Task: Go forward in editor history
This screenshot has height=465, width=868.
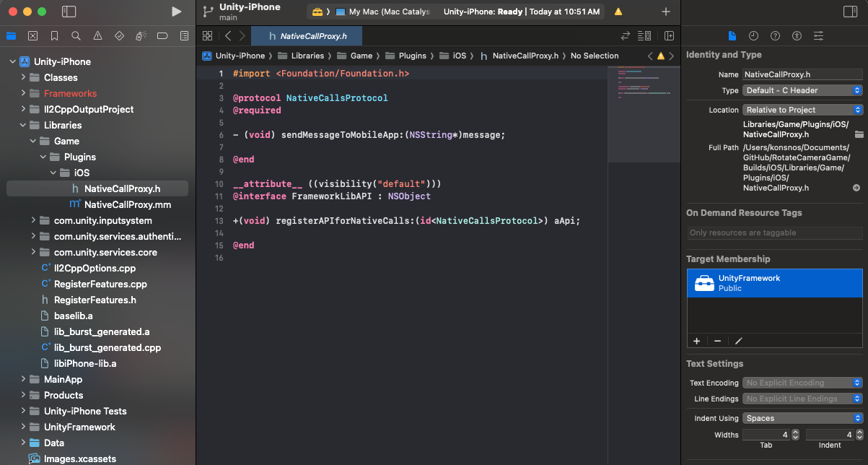Action: (242, 35)
